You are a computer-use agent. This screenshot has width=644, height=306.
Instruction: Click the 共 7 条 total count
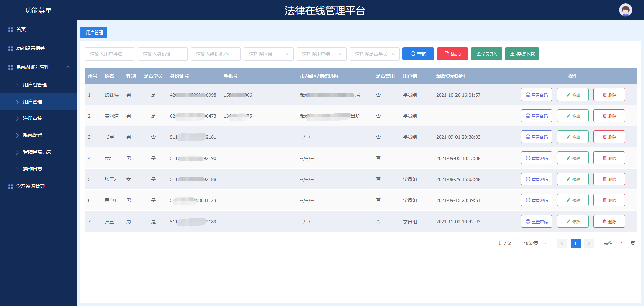pos(505,243)
